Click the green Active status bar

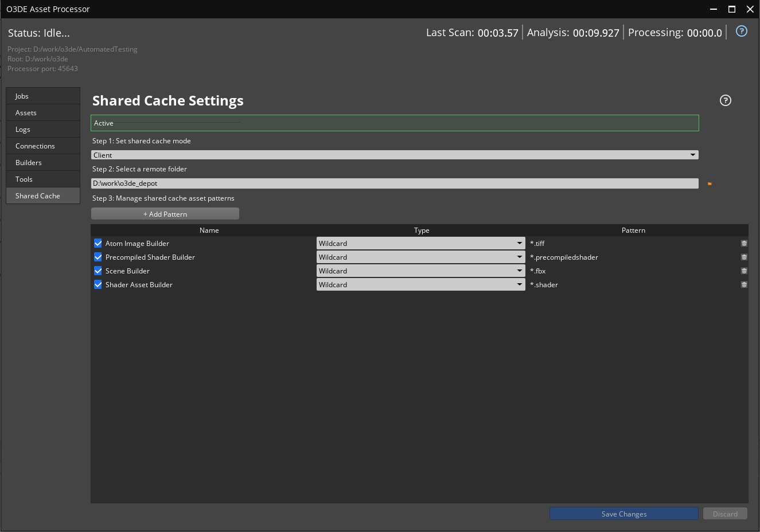point(395,123)
